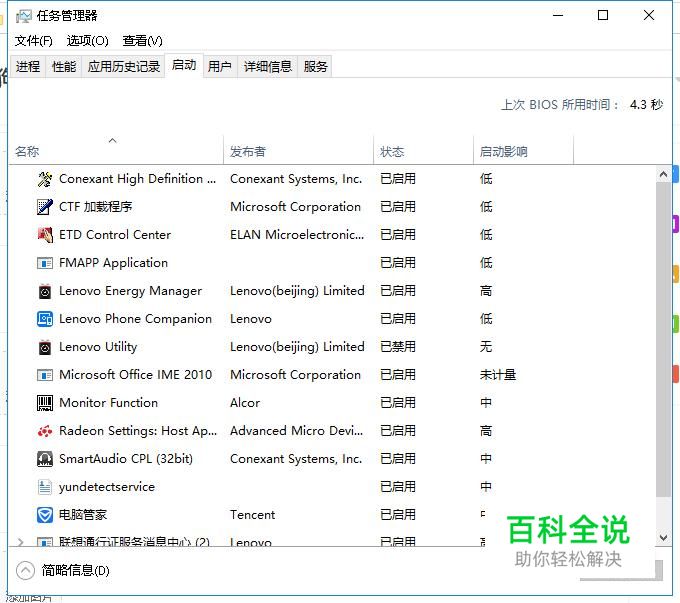
Task: Click the Conexant High Definition audio icon
Action: (x=45, y=179)
